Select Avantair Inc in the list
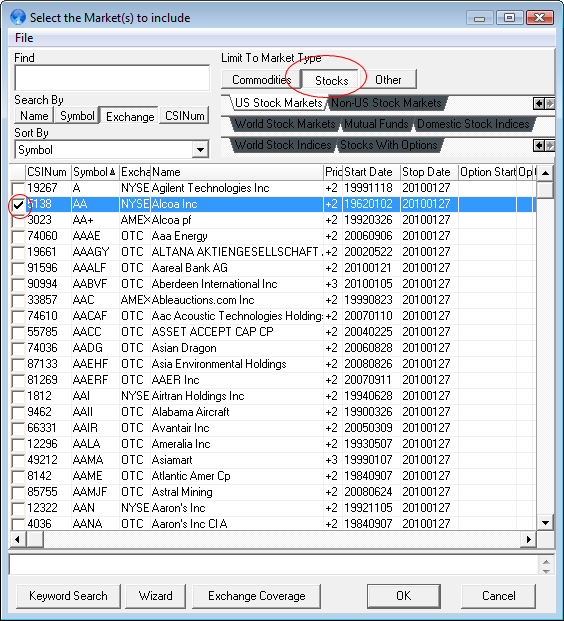 (x=180, y=428)
